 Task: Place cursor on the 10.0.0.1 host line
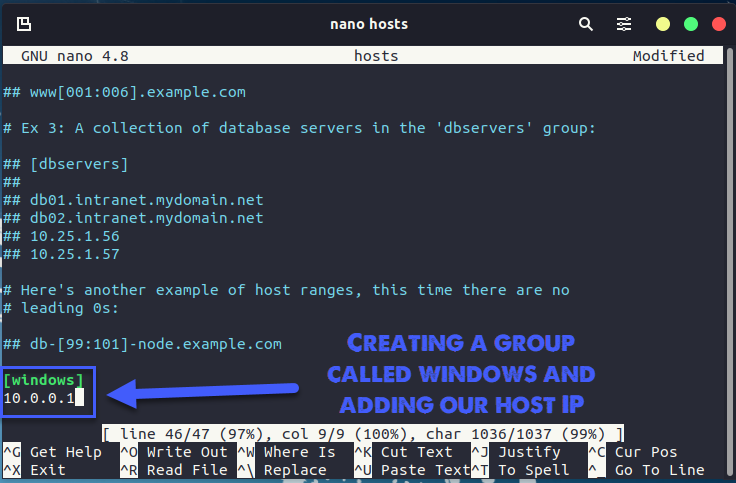point(38,398)
